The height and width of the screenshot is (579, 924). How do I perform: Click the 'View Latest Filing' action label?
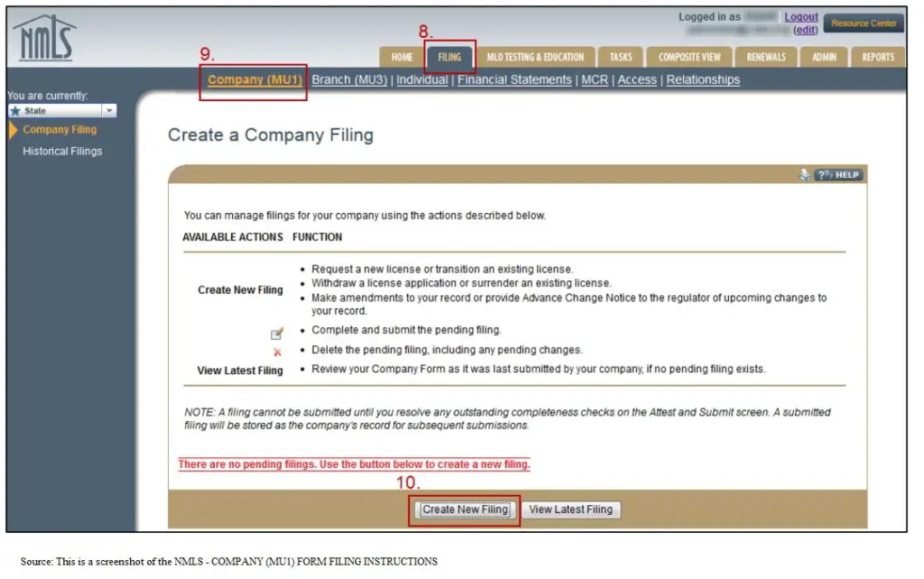[240, 371]
